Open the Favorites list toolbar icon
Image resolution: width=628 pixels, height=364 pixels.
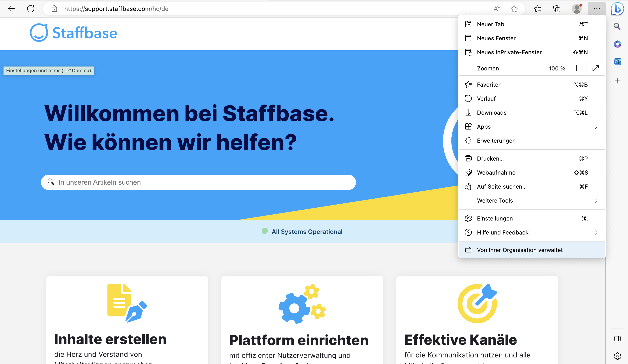point(537,9)
